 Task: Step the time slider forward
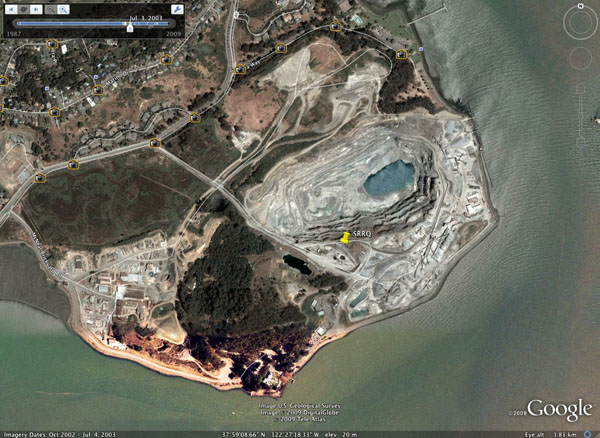35,9
